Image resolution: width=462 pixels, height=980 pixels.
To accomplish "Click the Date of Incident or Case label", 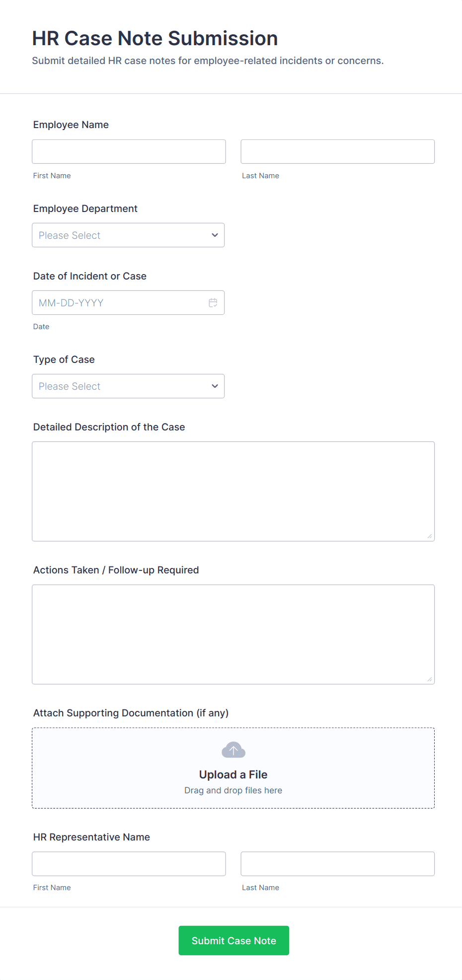I will pos(90,276).
